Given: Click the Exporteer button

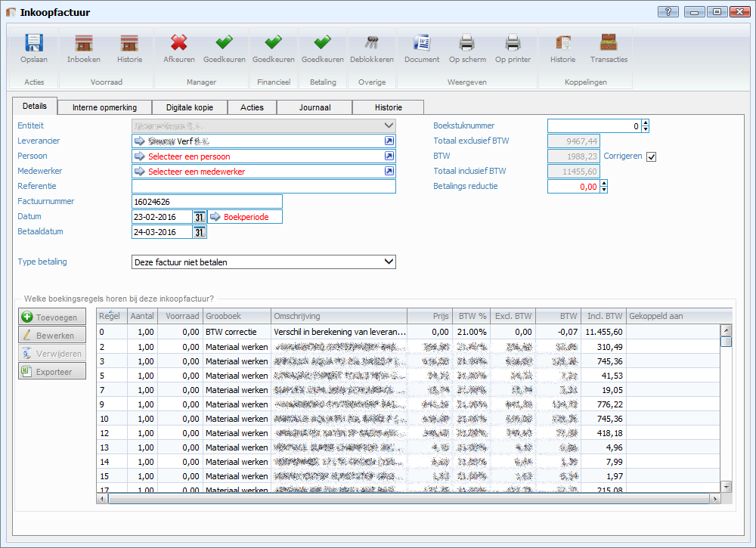Looking at the screenshot, I should point(51,371).
